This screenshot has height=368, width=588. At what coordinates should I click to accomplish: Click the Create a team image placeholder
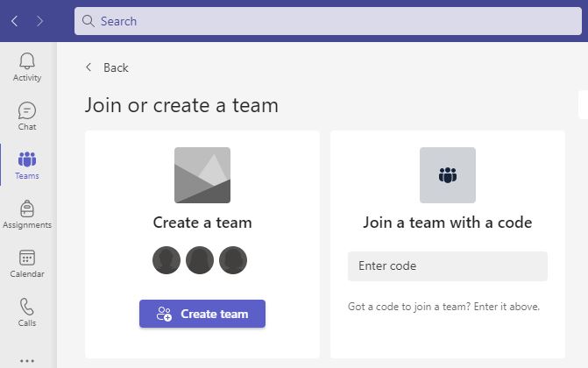tap(202, 175)
